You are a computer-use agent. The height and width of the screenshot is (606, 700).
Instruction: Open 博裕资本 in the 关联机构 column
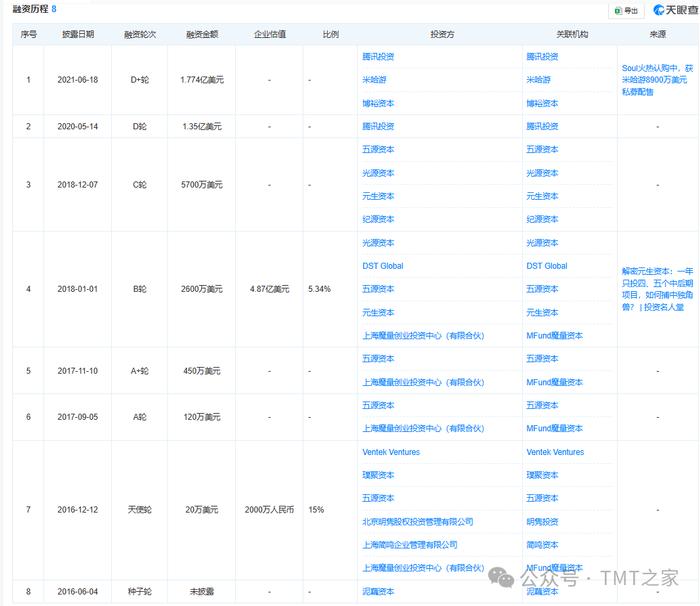click(542, 103)
